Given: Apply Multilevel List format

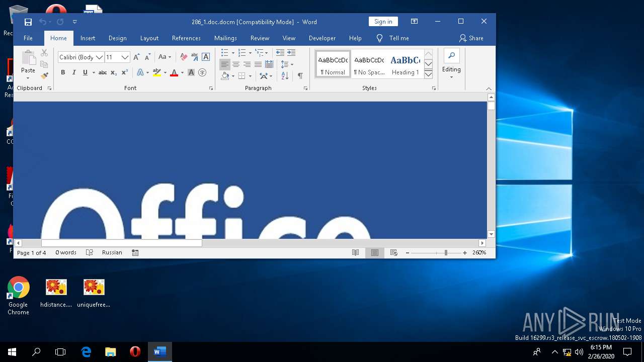Looking at the screenshot, I should coord(260,53).
